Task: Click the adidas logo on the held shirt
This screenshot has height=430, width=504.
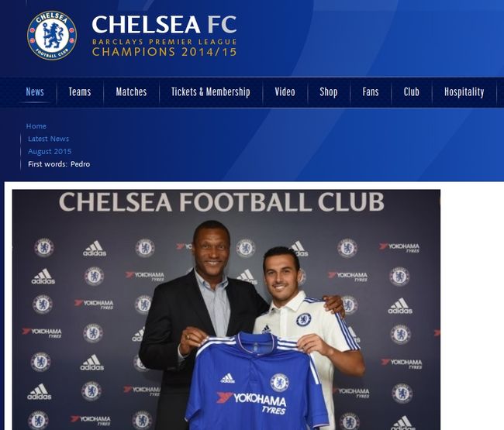Action: tap(227, 378)
